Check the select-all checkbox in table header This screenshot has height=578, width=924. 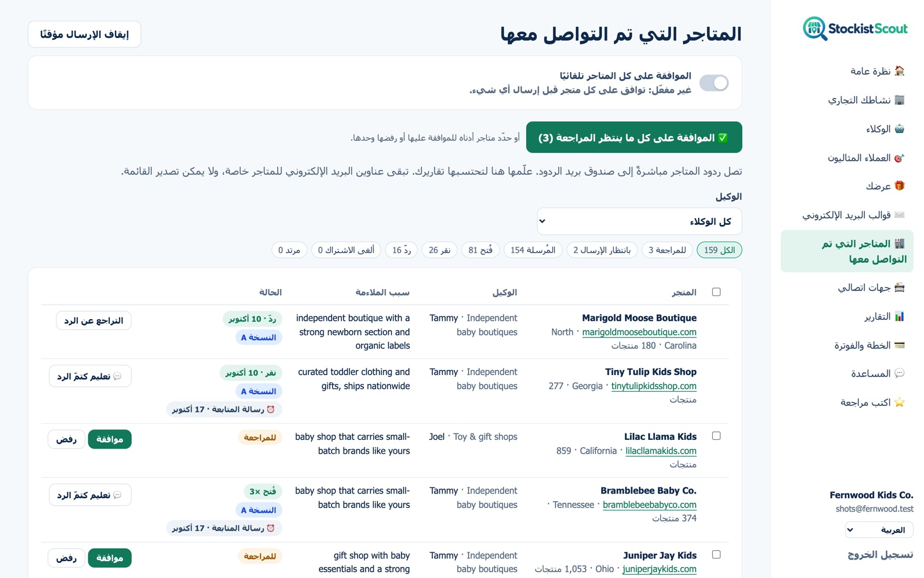[716, 292]
